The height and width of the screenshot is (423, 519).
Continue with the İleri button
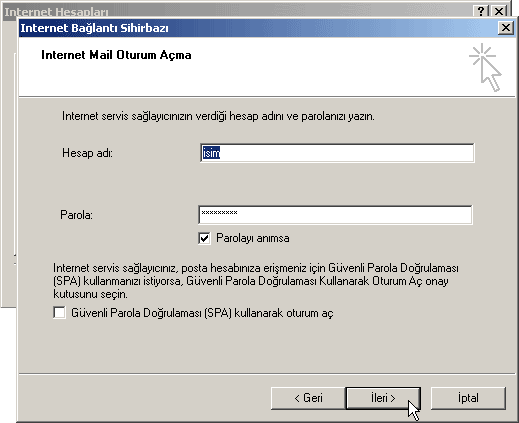tap(383, 398)
